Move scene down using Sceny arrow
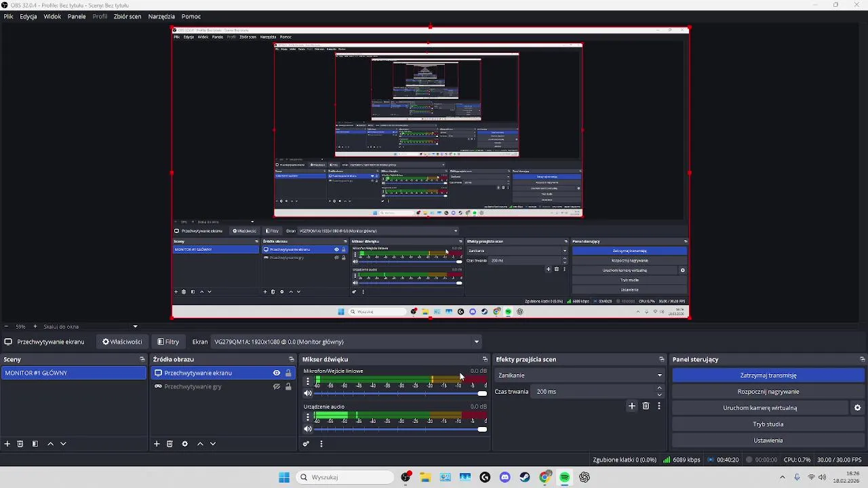868x488 pixels. coord(63,444)
